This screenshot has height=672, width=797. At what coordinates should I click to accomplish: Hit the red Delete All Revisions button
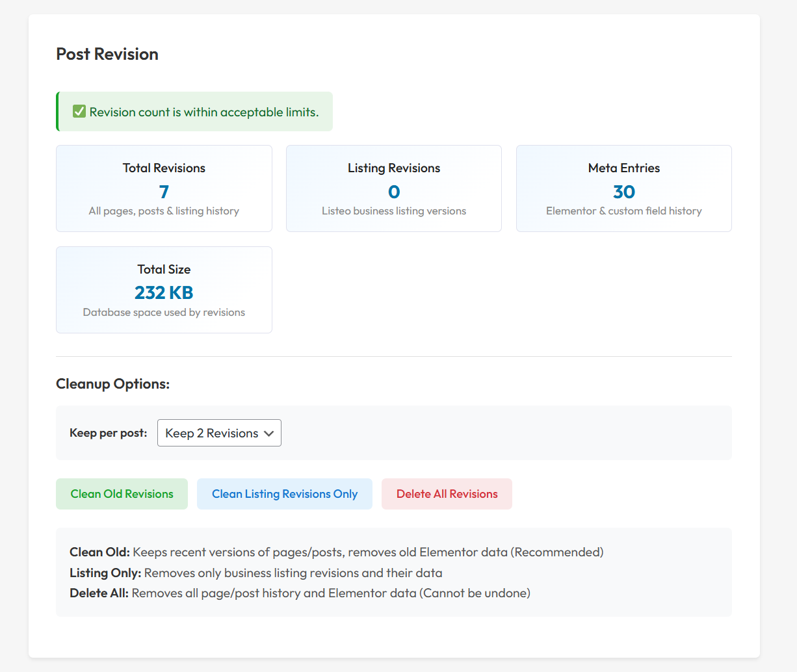point(447,494)
